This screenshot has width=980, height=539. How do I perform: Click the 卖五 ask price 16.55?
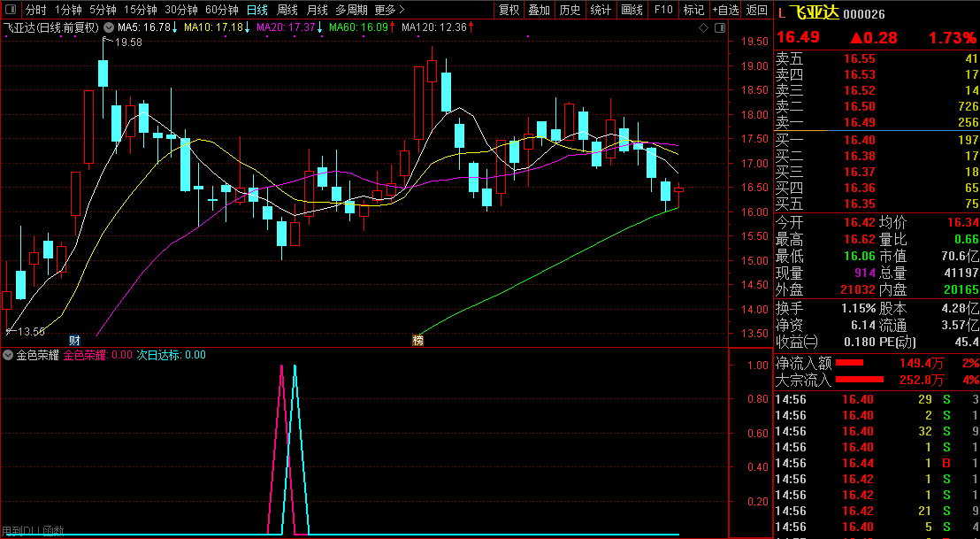coord(860,58)
